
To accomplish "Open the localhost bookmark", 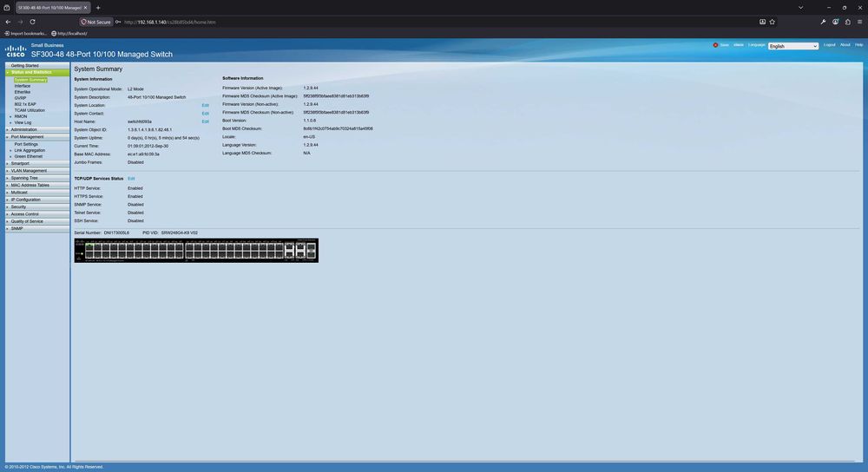I will [x=69, y=33].
